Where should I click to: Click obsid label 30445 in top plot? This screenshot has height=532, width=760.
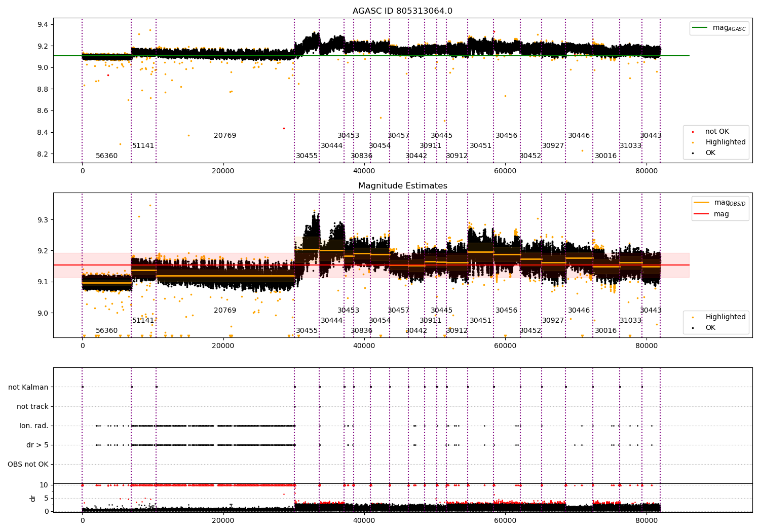click(441, 136)
